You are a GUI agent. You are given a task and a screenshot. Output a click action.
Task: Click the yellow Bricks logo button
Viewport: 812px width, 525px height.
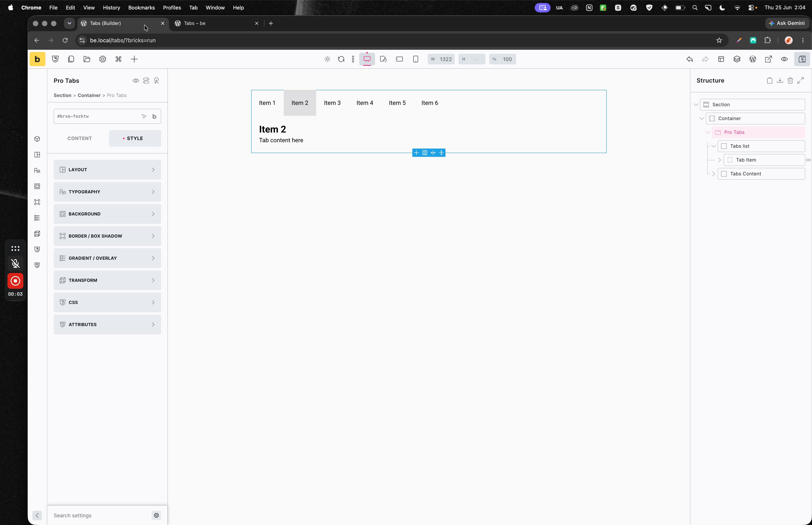[37, 59]
